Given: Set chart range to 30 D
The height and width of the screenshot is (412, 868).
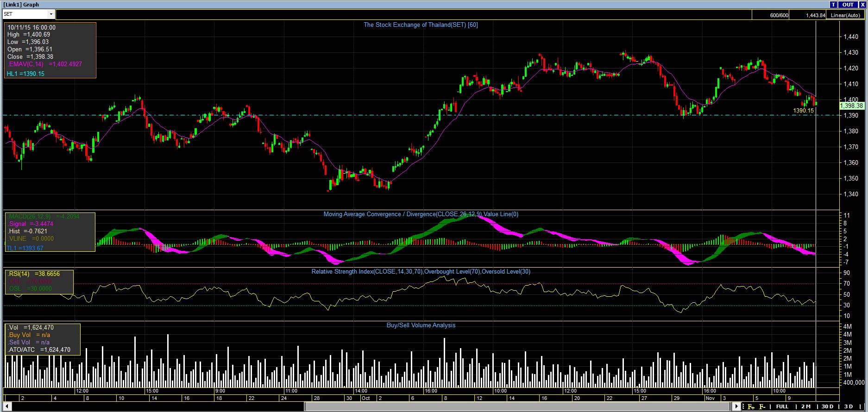Looking at the screenshot, I should pyautogui.click(x=827, y=407).
